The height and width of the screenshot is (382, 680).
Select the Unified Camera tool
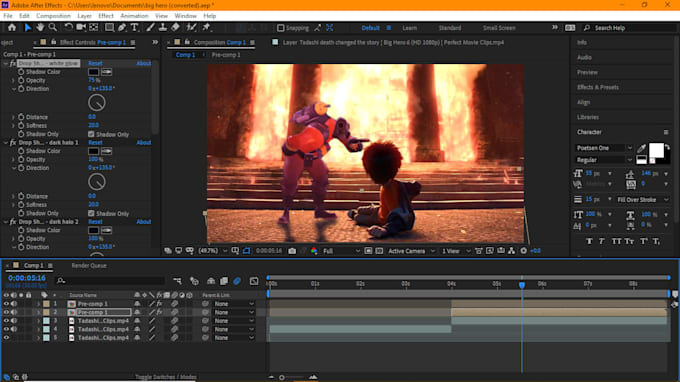click(x=81, y=28)
